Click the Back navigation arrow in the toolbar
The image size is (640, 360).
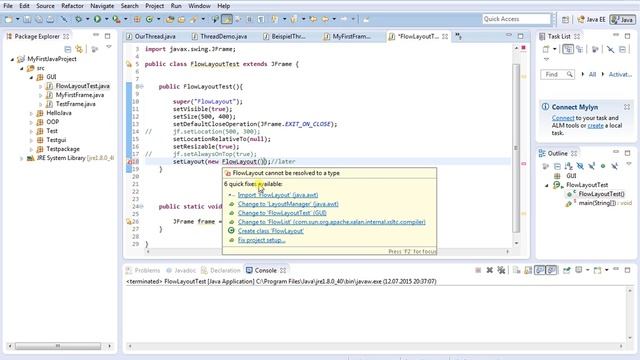[x=325, y=19]
